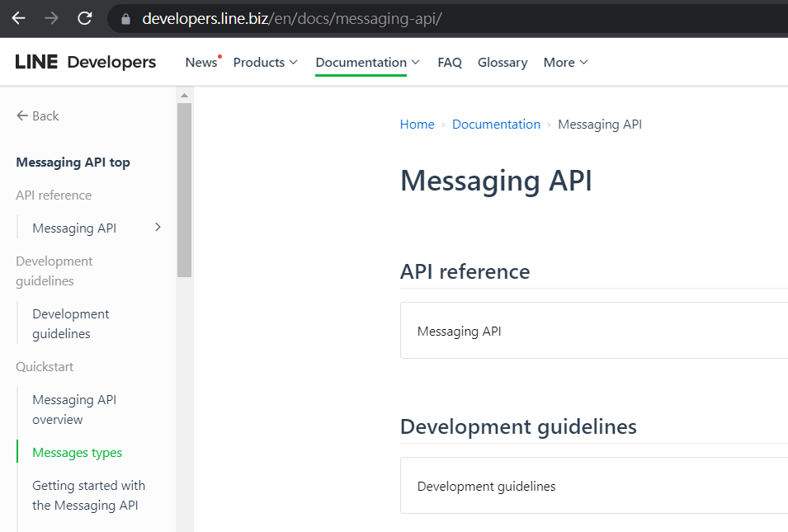
Task: Reload the page
Action: [84, 18]
